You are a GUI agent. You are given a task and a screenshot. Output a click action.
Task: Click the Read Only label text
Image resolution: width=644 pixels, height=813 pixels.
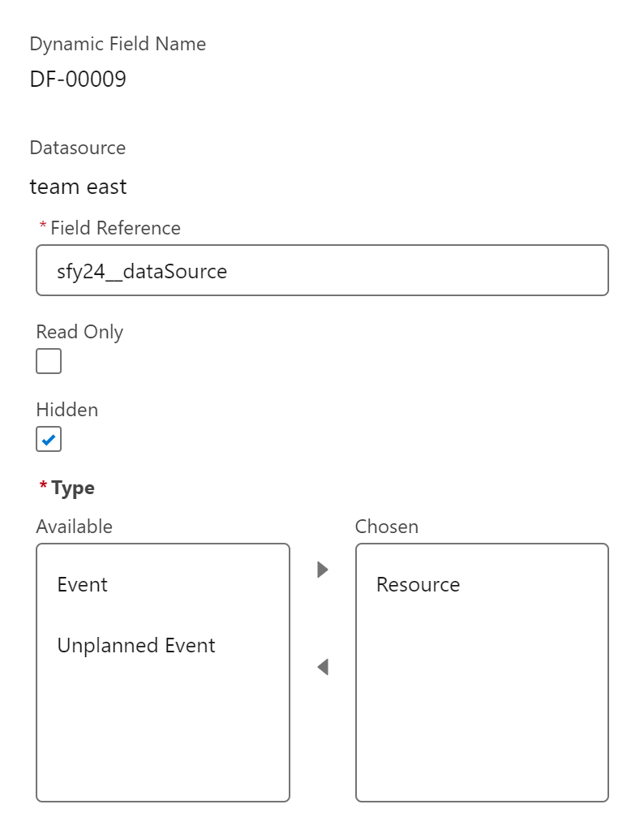click(x=79, y=332)
